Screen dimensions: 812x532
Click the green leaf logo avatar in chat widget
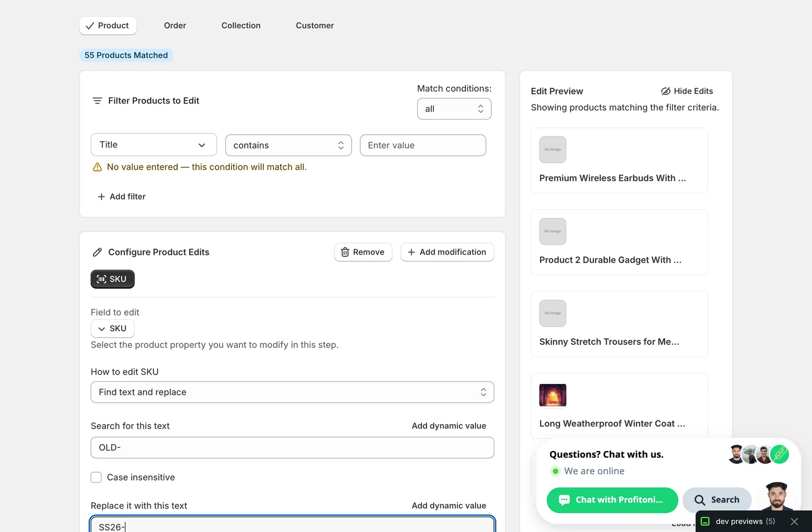(780, 454)
